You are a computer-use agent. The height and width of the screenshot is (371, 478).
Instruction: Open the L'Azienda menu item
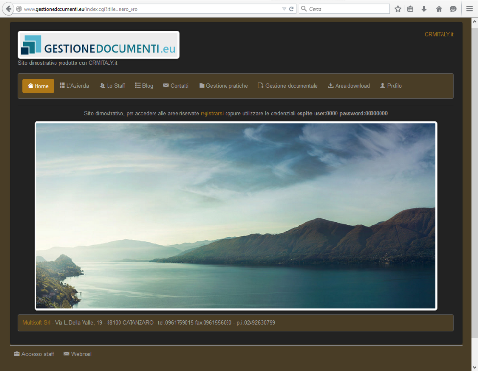[74, 86]
